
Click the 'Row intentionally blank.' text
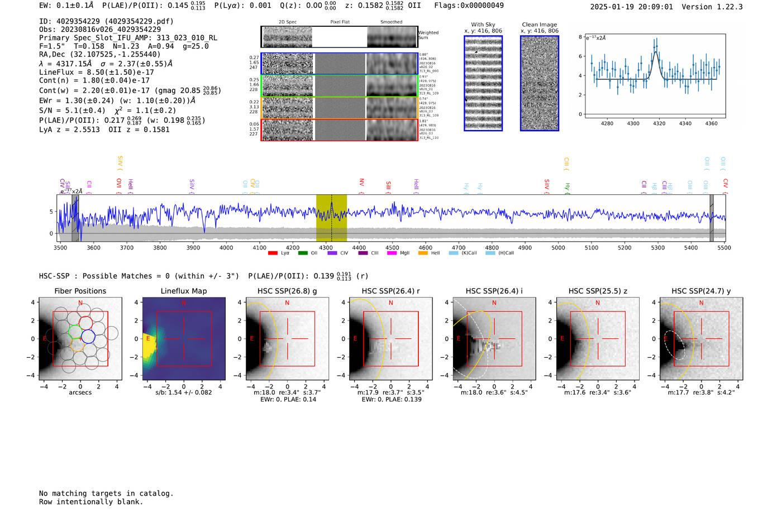point(91,502)
